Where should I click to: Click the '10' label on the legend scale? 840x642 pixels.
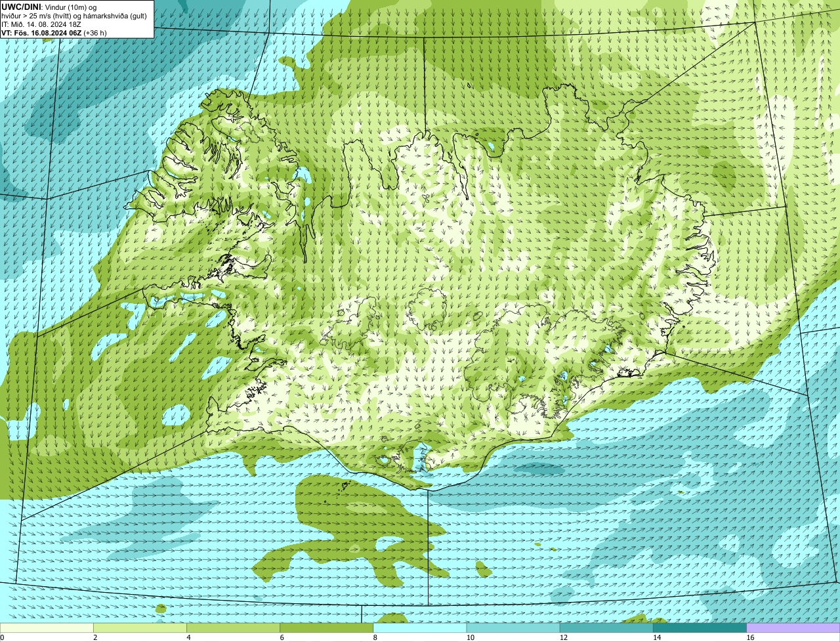(470, 637)
